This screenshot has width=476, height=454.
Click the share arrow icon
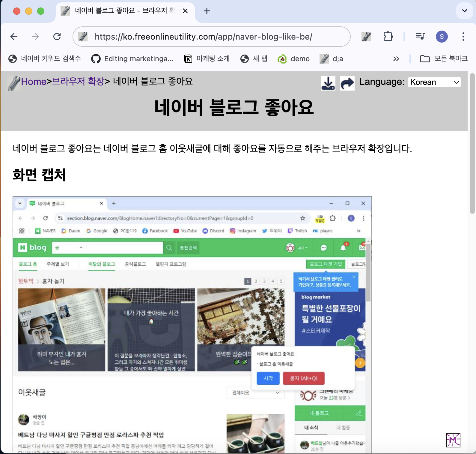coord(347,83)
